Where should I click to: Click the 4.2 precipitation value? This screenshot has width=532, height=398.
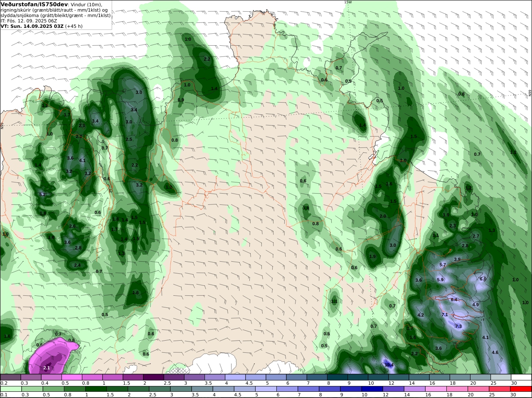(421, 315)
